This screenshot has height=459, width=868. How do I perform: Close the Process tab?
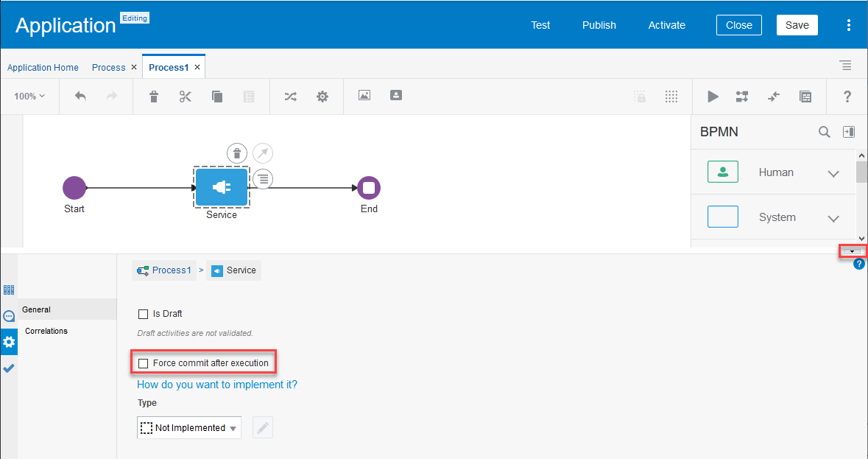point(134,67)
